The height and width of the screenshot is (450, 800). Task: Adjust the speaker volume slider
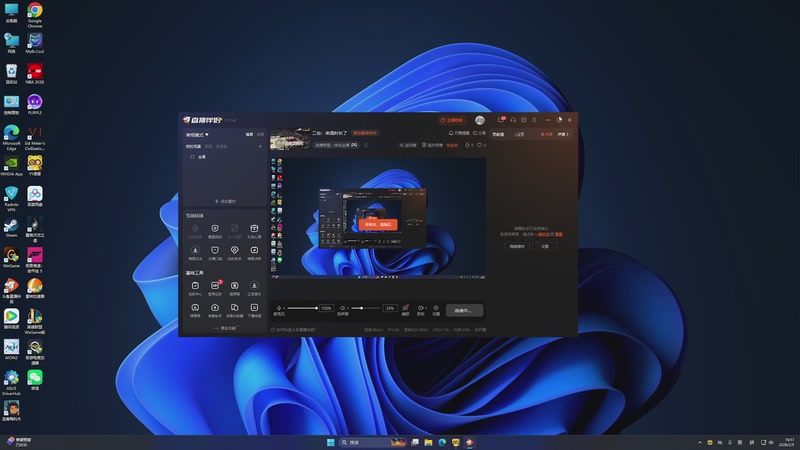click(x=365, y=308)
